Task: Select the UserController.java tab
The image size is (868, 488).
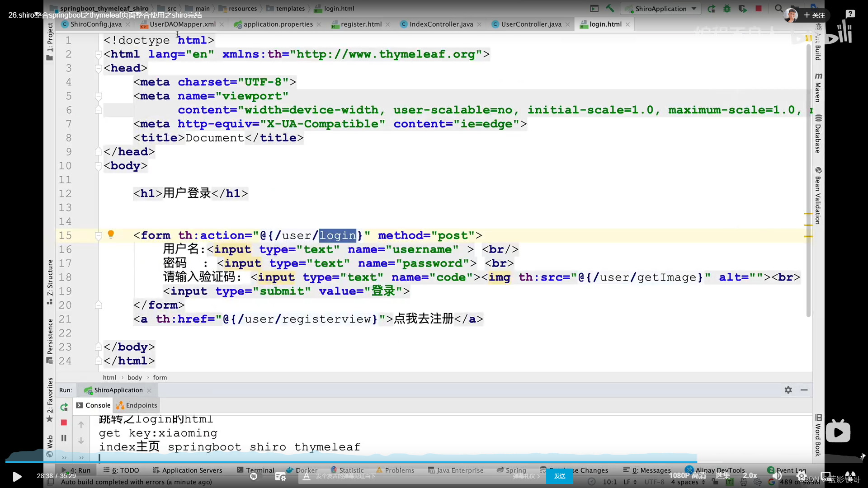Action: tap(531, 24)
